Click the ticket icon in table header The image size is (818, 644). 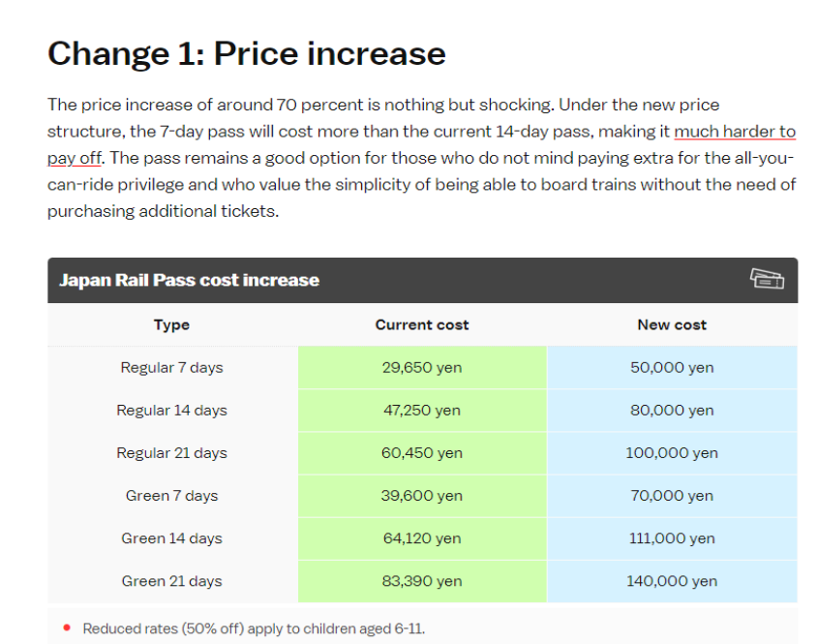(767, 280)
